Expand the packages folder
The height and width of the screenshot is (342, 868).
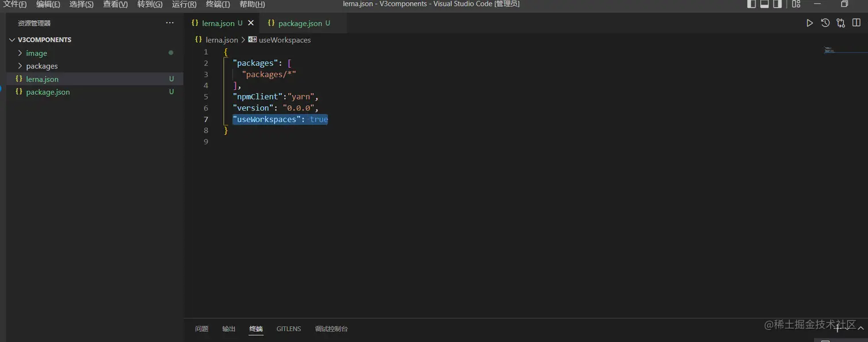95,66
